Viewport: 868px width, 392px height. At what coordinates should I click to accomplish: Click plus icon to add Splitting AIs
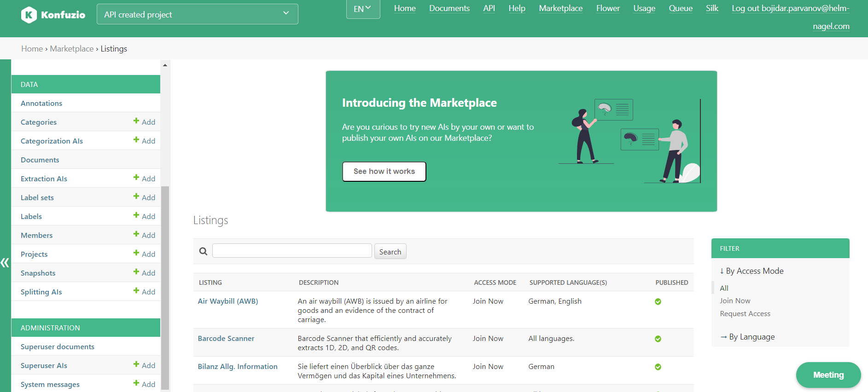click(x=136, y=291)
